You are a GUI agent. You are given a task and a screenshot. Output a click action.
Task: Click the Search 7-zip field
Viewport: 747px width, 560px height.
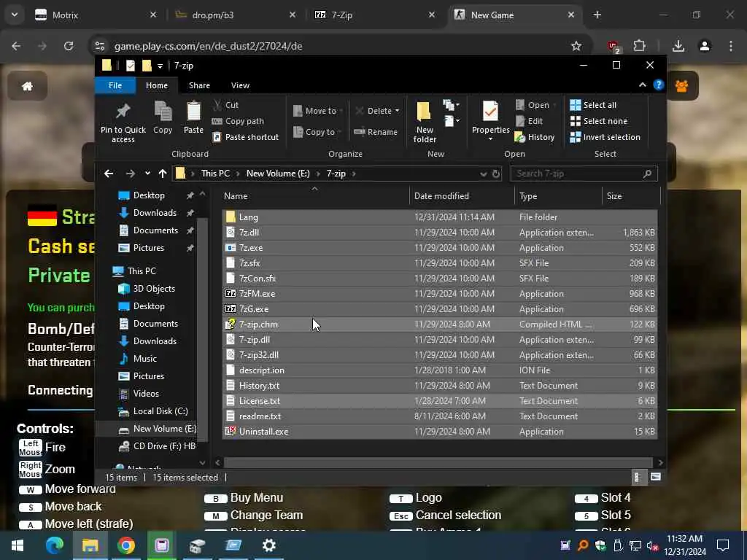(x=584, y=174)
